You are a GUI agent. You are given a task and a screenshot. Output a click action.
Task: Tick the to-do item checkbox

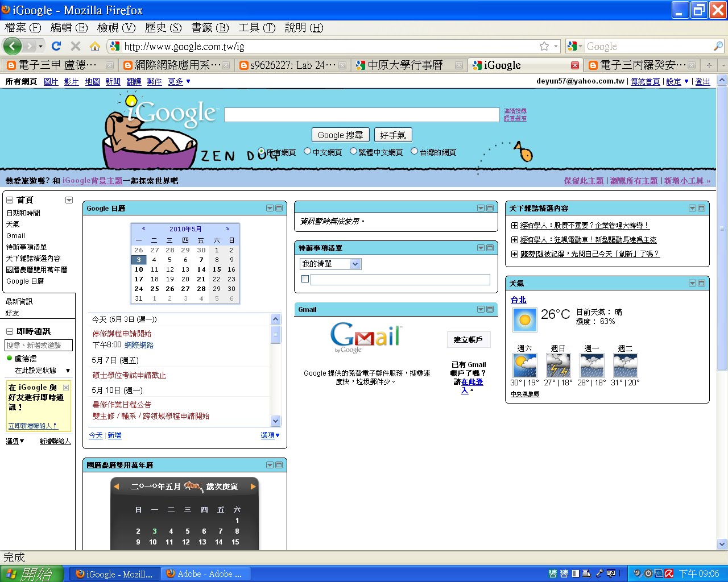click(x=305, y=279)
